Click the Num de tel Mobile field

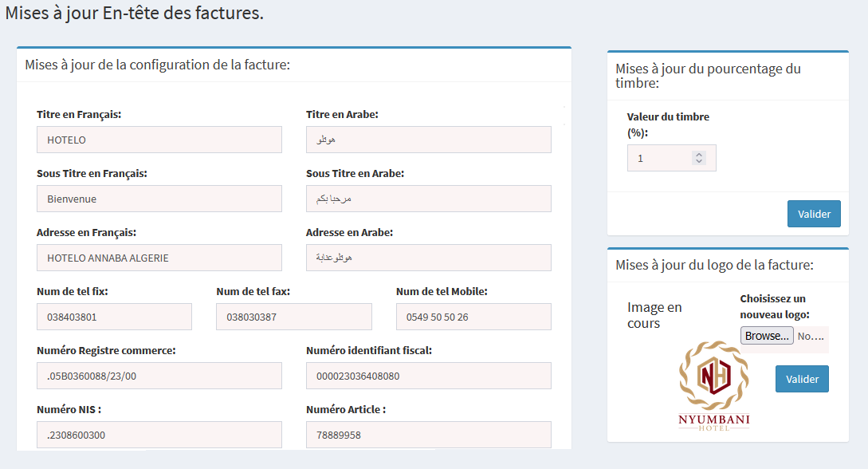(473, 317)
